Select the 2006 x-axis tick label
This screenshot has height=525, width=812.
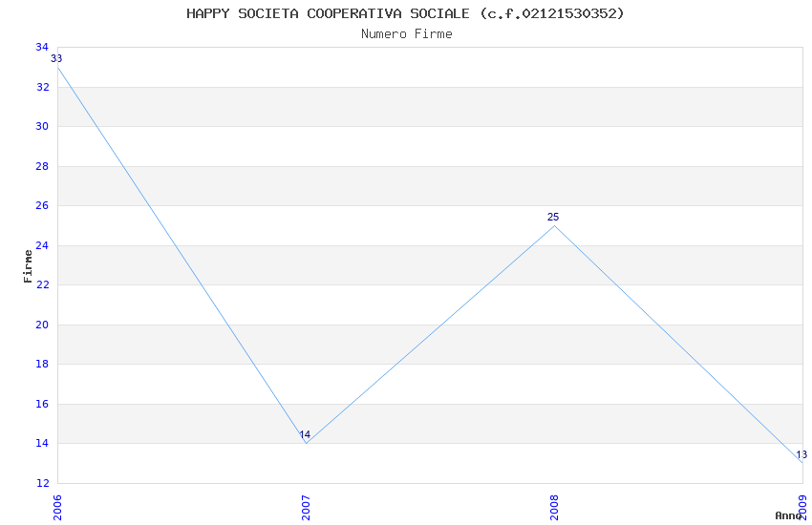click(57, 508)
